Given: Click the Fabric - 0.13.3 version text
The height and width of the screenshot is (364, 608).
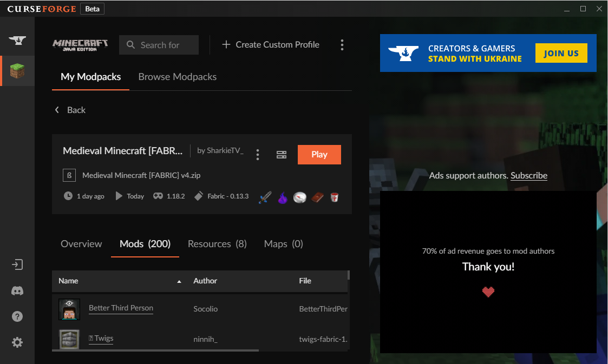Looking at the screenshot, I should pyautogui.click(x=228, y=196).
